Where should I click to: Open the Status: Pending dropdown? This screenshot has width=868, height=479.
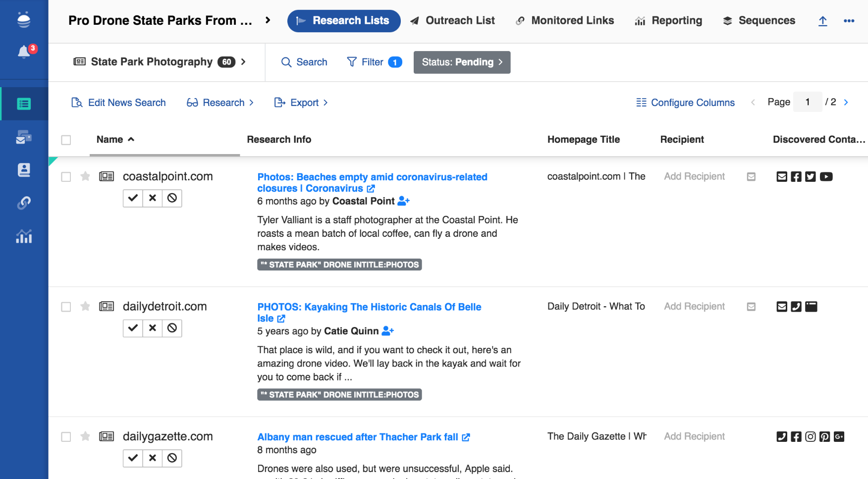point(462,62)
